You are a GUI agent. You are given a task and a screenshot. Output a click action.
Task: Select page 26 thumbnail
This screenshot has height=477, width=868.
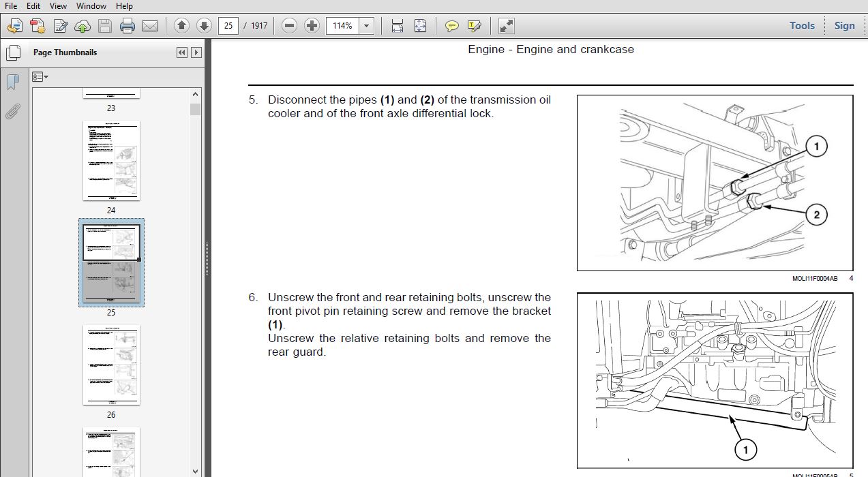click(x=111, y=365)
